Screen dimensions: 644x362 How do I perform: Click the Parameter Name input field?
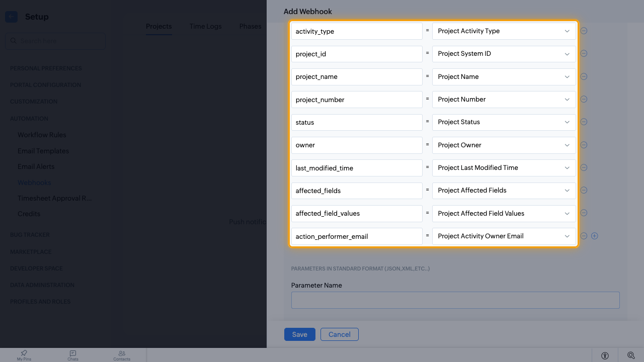point(455,300)
